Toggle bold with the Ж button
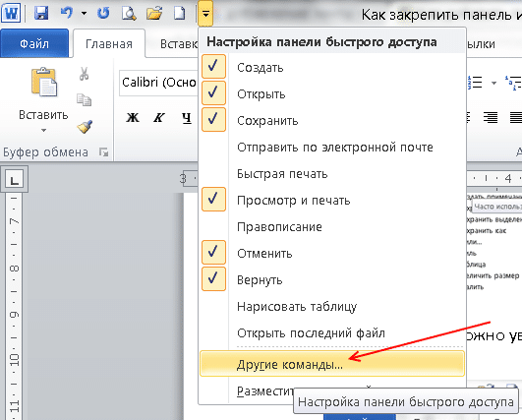 [x=133, y=118]
